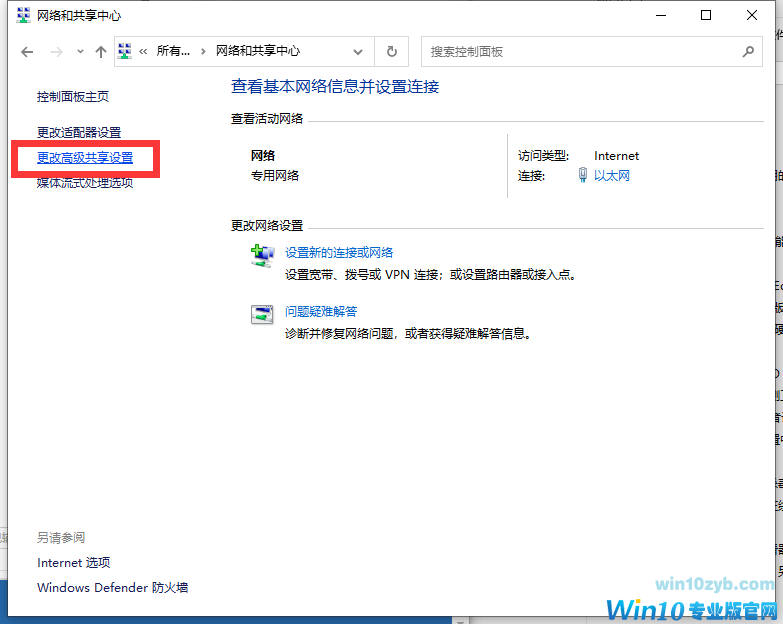This screenshot has width=783, height=624.
Task: Click the Forward arrow navigation button
Action: point(56,51)
